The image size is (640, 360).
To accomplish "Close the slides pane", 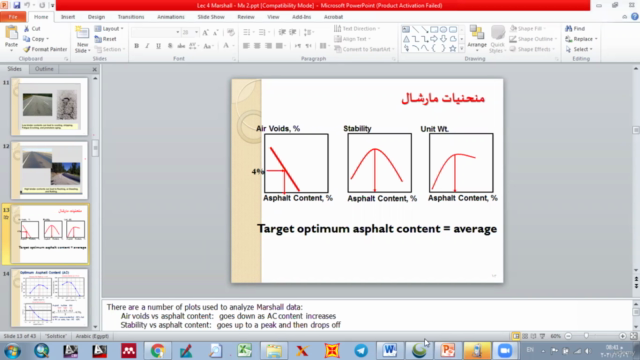I will click(x=94, y=69).
